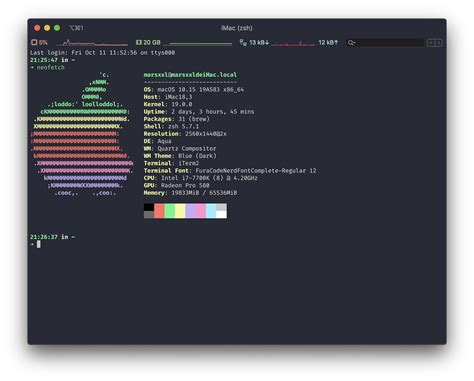Click the '13 kB' download rate
The height and width of the screenshot is (381, 474).
point(259,42)
